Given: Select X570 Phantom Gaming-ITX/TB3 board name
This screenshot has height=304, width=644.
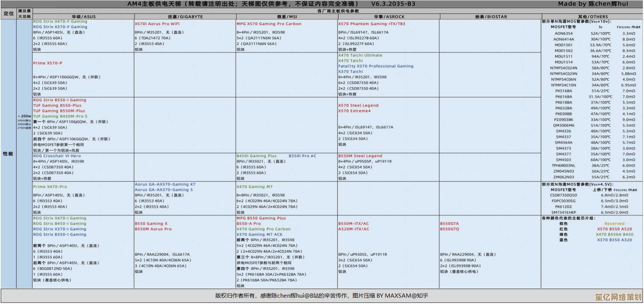Looking at the screenshot, I should 371,24.
